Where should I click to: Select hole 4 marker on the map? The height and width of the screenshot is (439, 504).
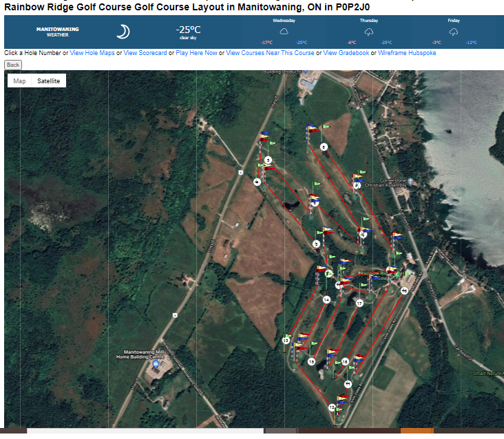pyautogui.click(x=257, y=182)
